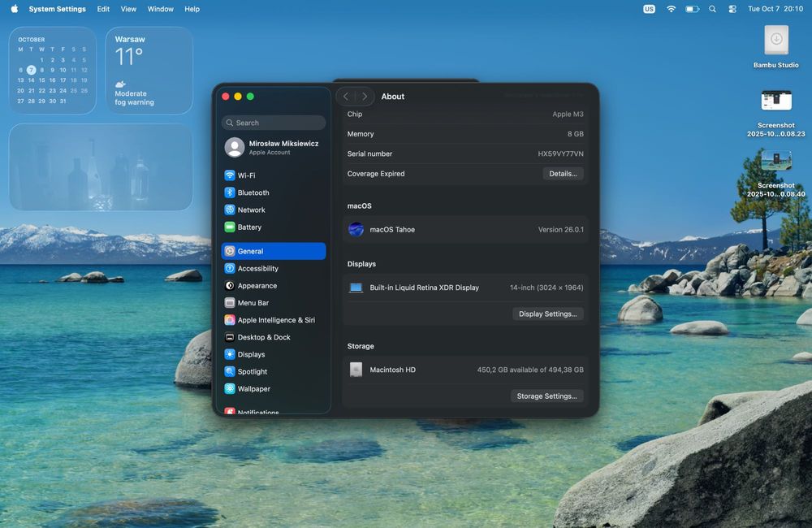The image size is (812, 528).
Task: Open Battery settings in the sidebar
Action: point(274,227)
